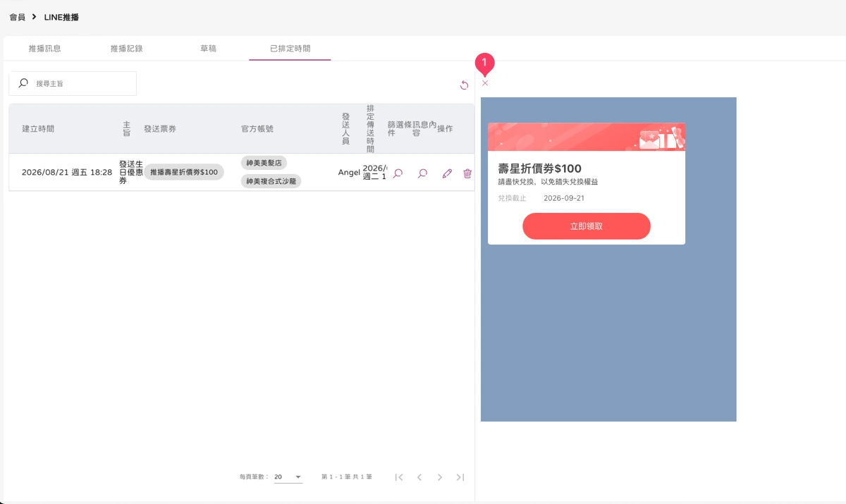Image resolution: width=846 pixels, height=504 pixels.
Task: Go to the last page of results
Action: pos(460,477)
